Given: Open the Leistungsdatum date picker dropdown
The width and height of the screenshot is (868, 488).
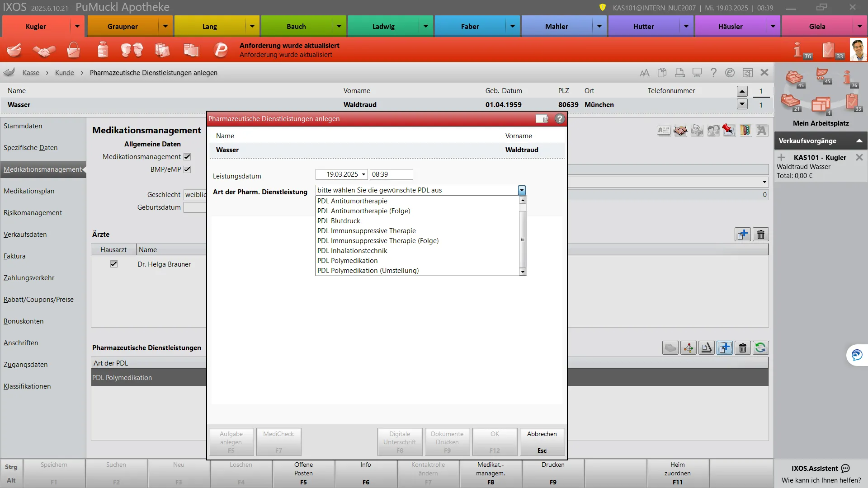Looking at the screenshot, I should coord(363,174).
